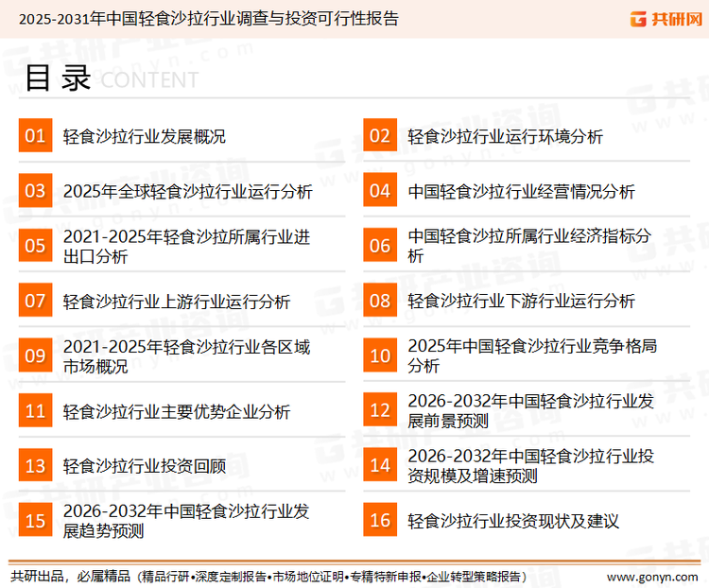
Task: Select the 05 number badge
Action: 35,246
